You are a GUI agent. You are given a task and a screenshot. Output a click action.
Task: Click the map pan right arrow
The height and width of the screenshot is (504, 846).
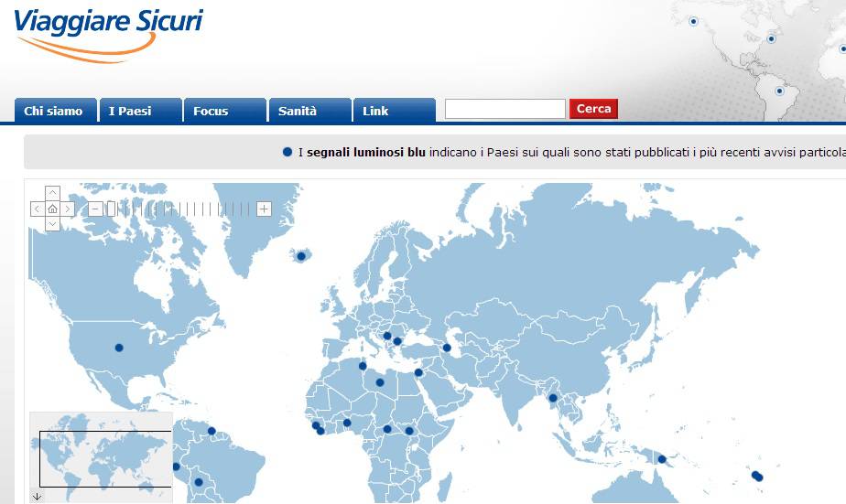pyautogui.click(x=68, y=209)
